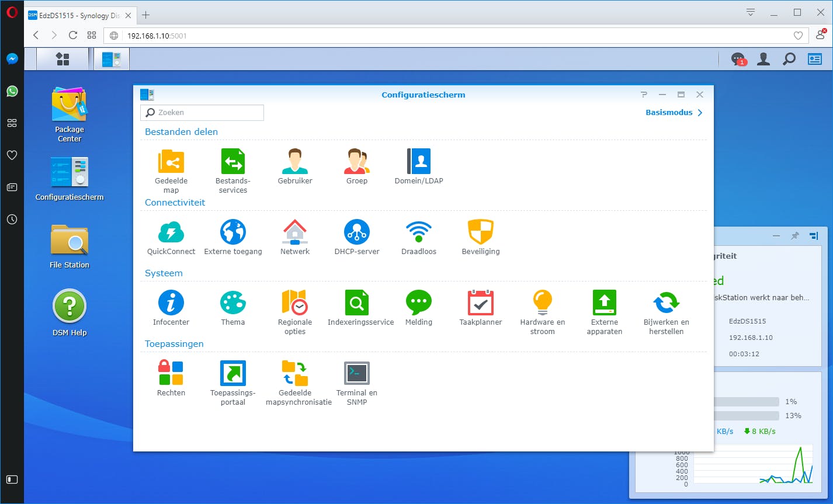Open the Taakplanner
833x504 pixels.
click(x=481, y=308)
